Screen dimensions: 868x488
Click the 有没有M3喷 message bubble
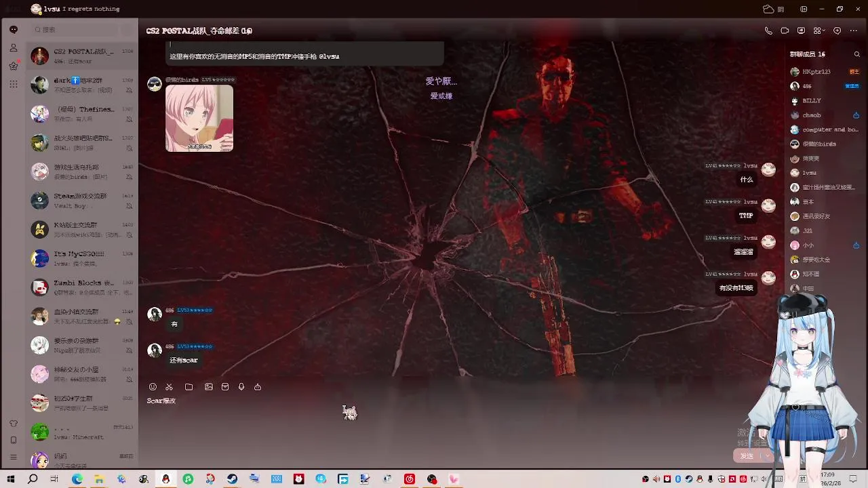[x=736, y=288]
